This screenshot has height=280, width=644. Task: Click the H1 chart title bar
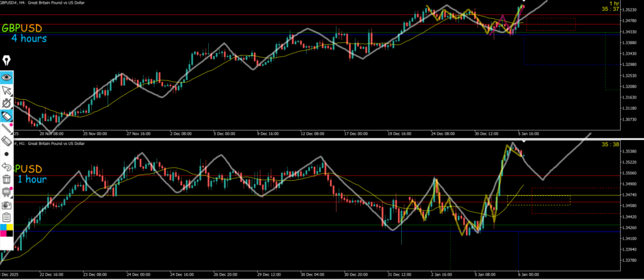(x=50, y=144)
